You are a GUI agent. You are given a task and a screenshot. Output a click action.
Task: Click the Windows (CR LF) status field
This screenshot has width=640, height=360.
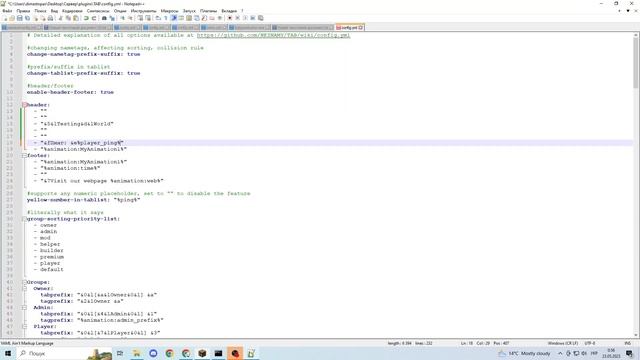(562, 343)
